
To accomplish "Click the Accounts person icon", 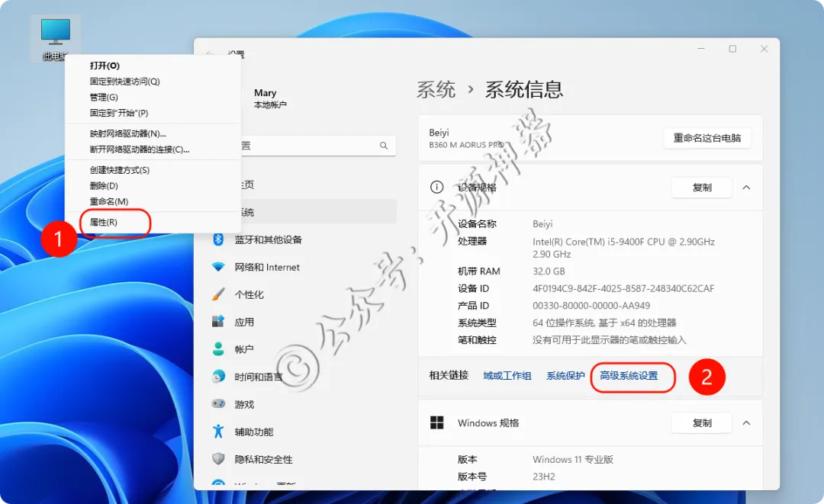I will tap(218, 348).
